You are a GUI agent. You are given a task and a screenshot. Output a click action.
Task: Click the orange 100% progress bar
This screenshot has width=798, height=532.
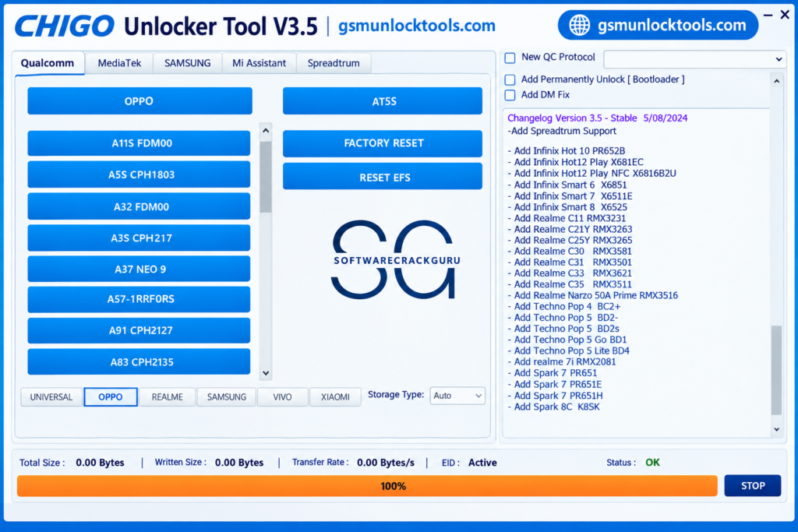[368, 486]
